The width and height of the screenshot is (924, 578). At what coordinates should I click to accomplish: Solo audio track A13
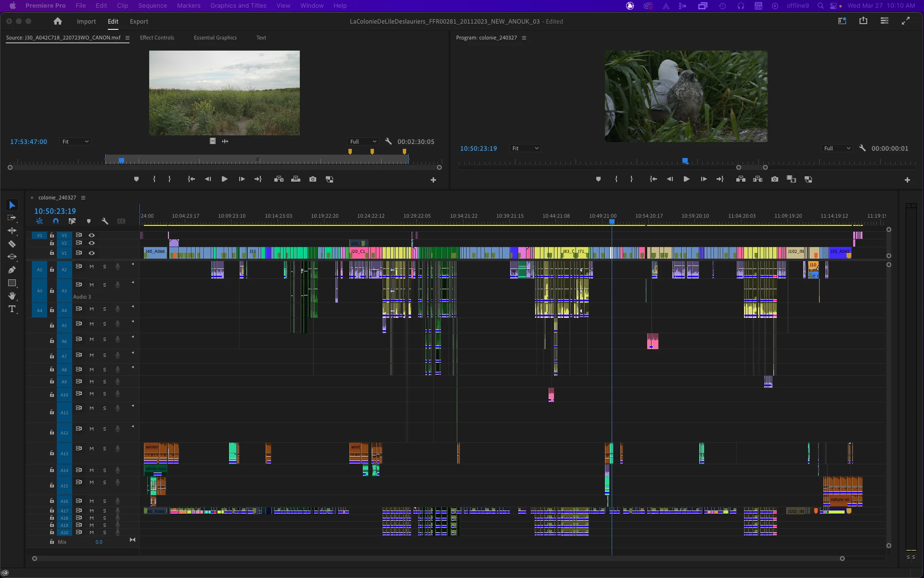point(104,448)
